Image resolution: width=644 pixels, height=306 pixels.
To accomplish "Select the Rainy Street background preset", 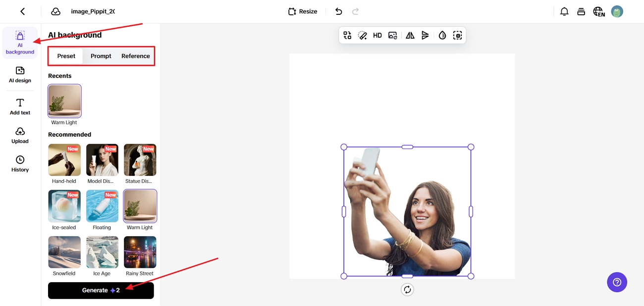I will [140, 252].
